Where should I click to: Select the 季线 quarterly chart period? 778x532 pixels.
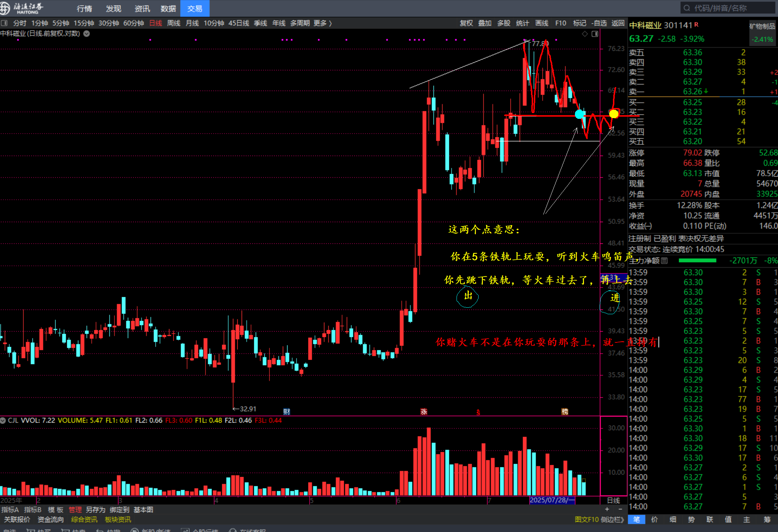click(260, 23)
